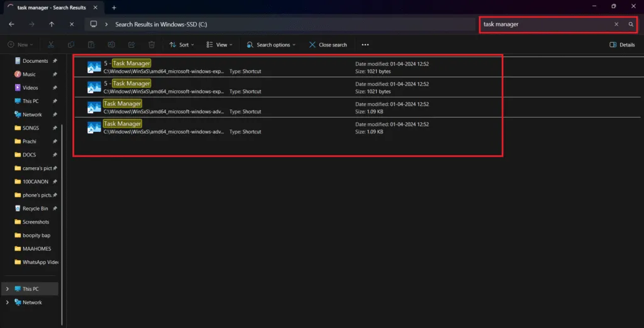Go up one folder with the Up arrow
The image size is (644, 328).
[x=52, y=24]
